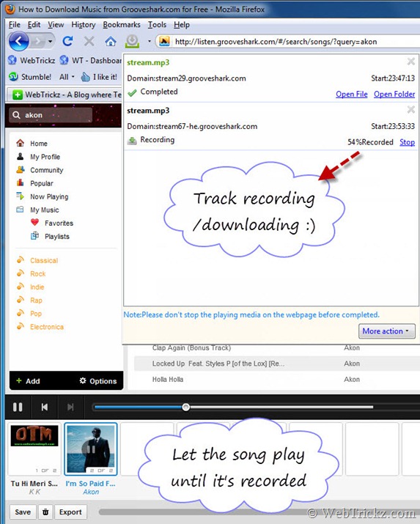The image size is (420, 524).
Task: Click the Save queue button
Action: [23, 512]
